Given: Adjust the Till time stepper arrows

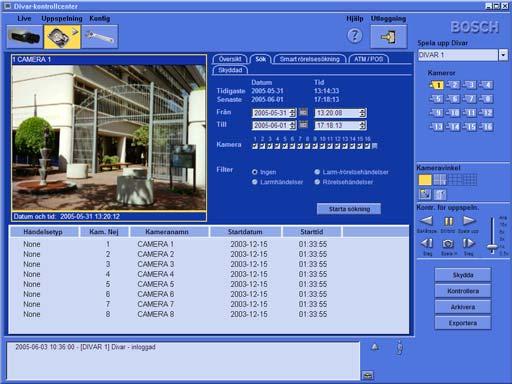Looking at the screenshot, I should tap(363, 125).
